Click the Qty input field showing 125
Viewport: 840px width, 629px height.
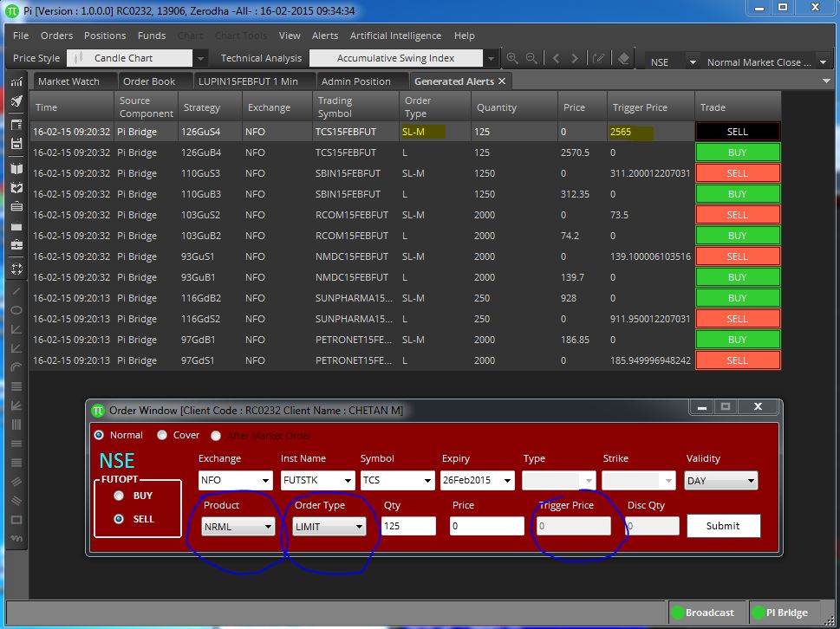coord(408,526)
